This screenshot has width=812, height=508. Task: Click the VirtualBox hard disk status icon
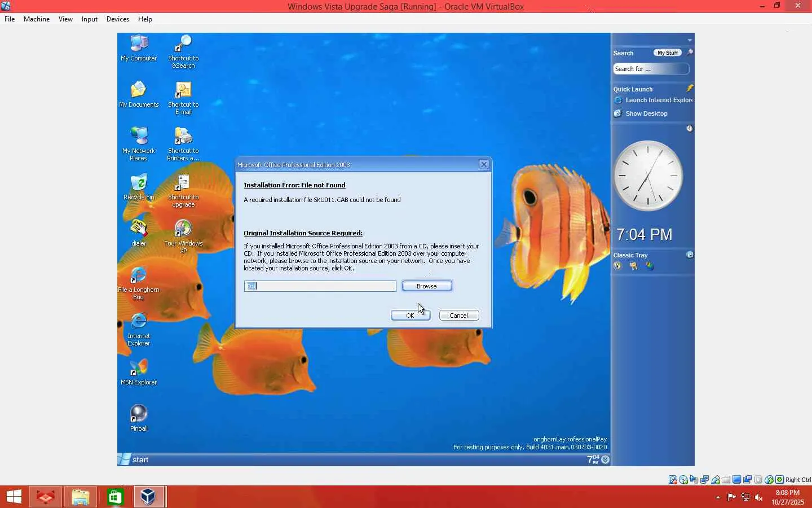pyautogui.click(x=673, y=480)
